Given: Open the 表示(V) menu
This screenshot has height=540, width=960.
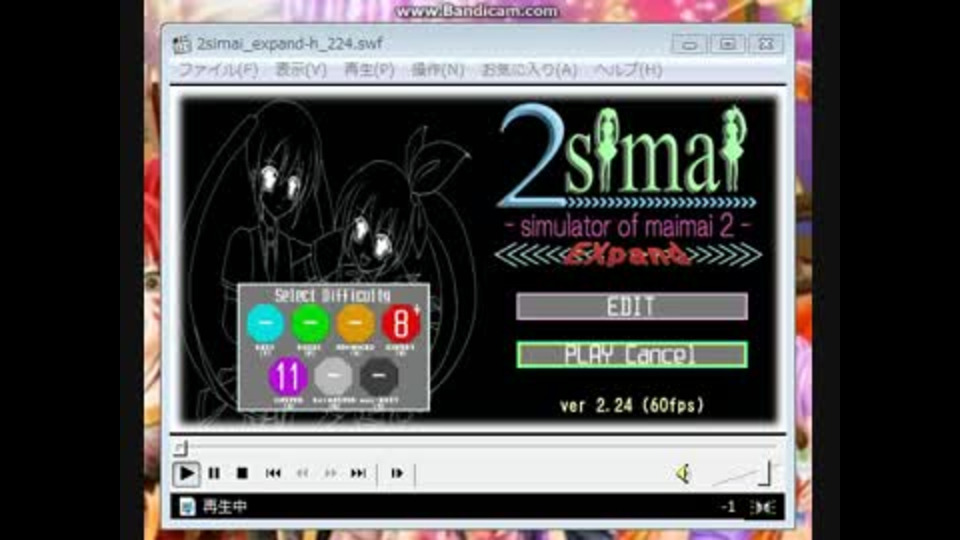Looking at the screenshot, I should click(x=301, y=70).
